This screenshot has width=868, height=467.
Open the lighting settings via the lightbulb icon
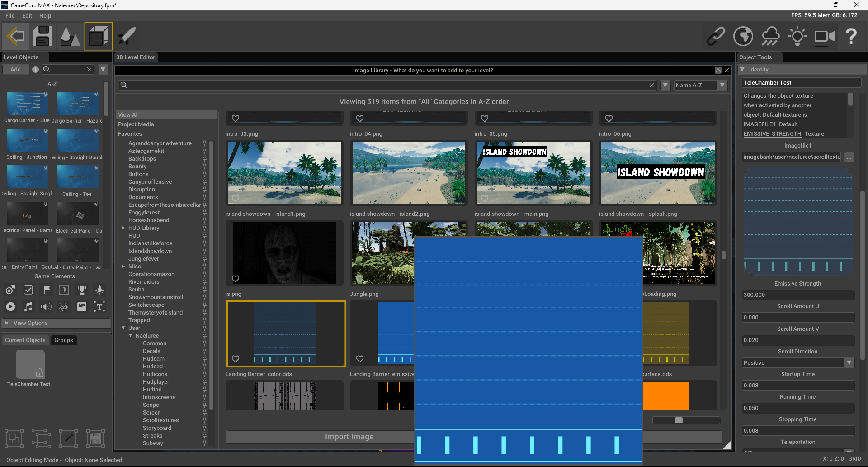pos(797,36)
